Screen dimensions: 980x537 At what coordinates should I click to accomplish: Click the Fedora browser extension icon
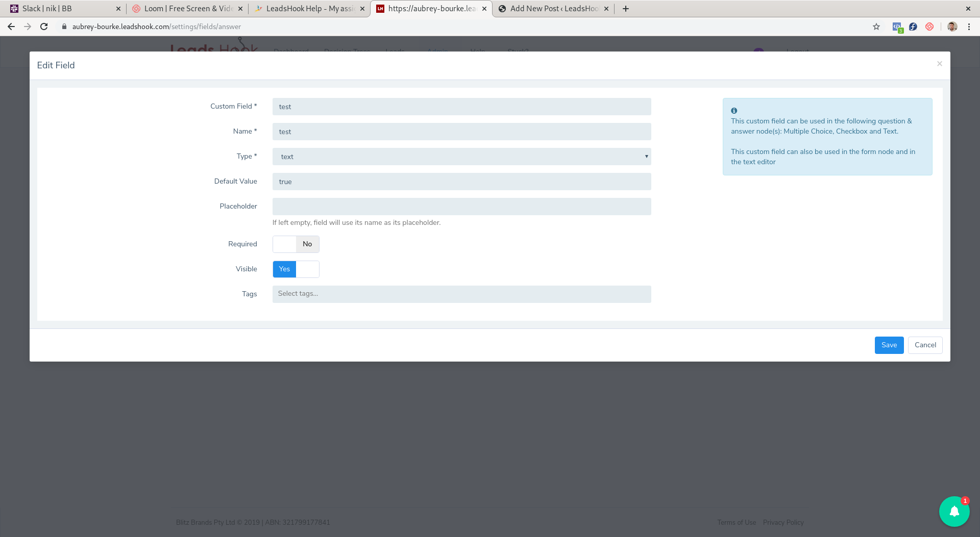pos(913,27)
